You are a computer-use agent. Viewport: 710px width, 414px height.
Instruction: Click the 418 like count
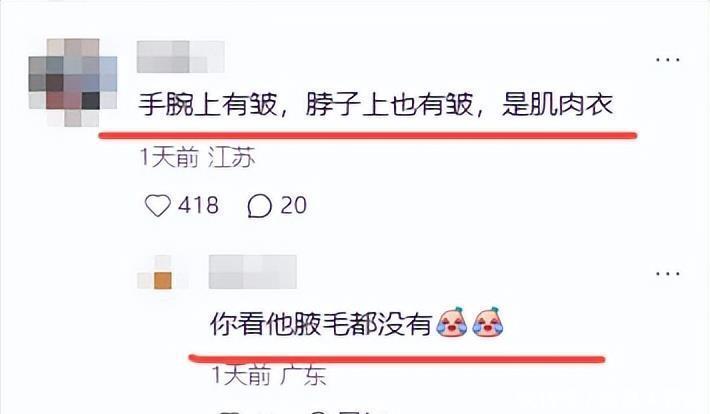198,206
